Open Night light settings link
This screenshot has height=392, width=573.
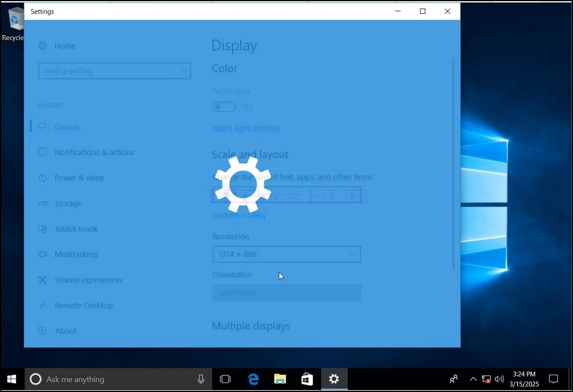point(246,128)
